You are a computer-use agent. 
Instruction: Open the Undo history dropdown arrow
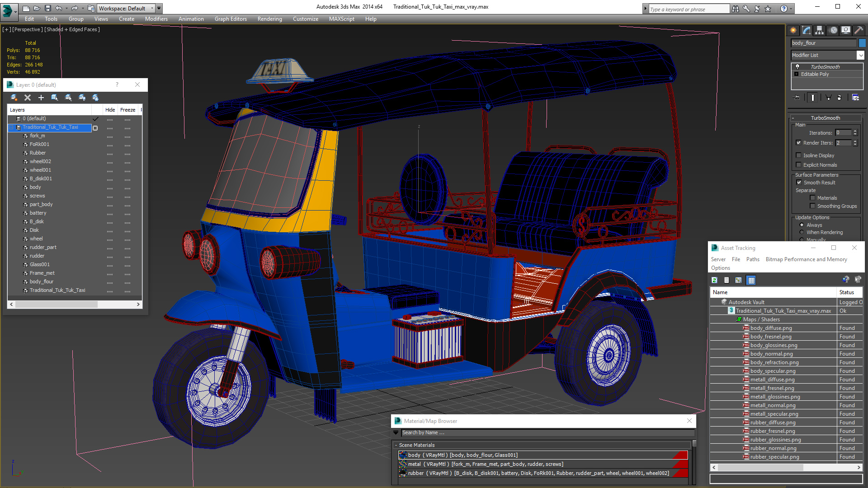click(66, 8)
